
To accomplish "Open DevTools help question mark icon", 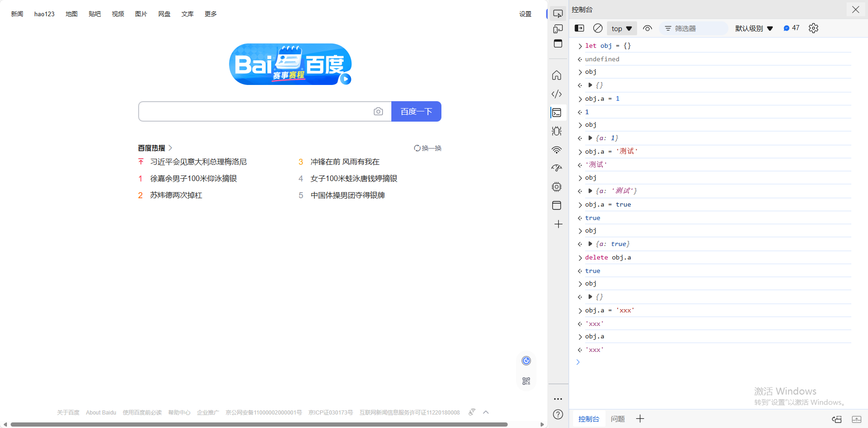I will (558, 415).
